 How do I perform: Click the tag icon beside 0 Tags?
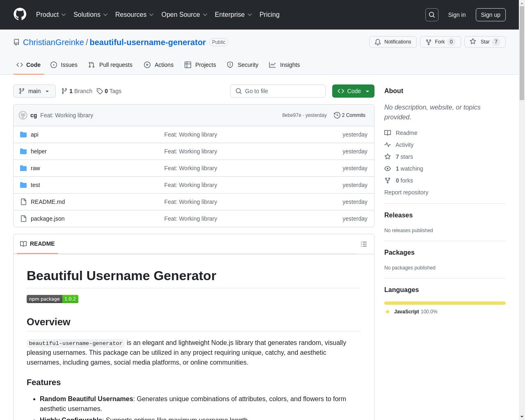click(100, 91)
